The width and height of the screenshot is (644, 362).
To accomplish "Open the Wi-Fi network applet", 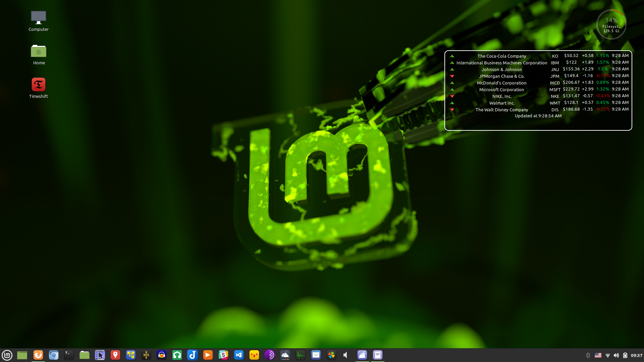I will point(607,355).
